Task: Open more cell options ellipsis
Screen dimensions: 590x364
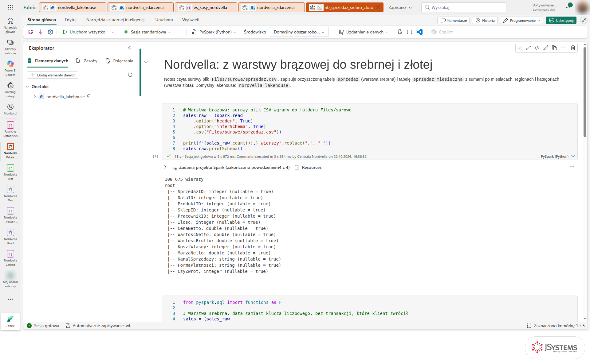Action: pos(563,48)
